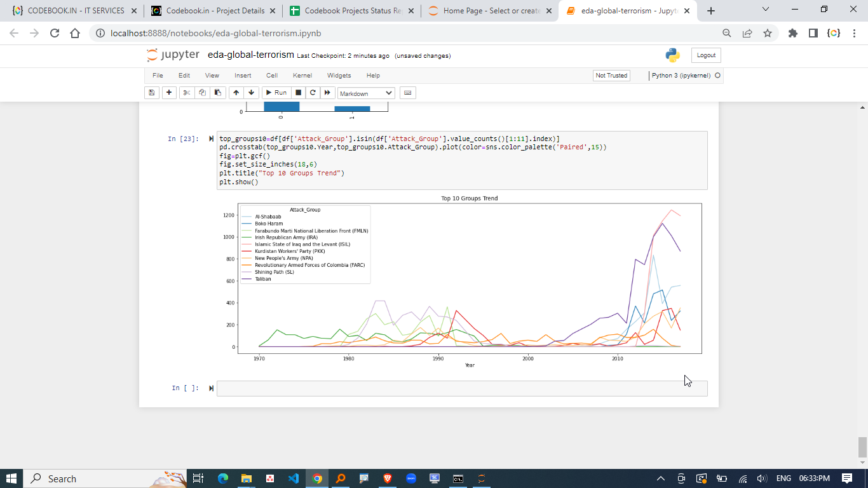Go to browser home page
Viewport: 868px width, 488px height.
[75, 33]
